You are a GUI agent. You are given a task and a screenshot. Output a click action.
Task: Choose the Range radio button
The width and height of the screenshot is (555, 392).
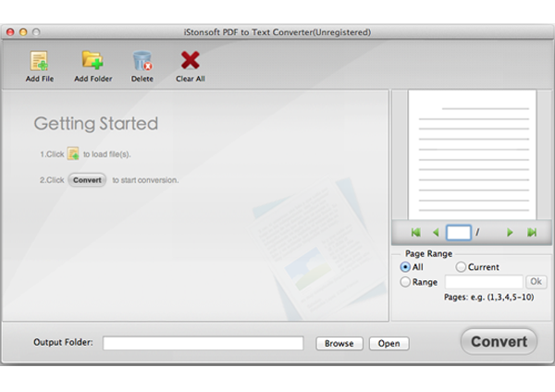tap(405, 282)
